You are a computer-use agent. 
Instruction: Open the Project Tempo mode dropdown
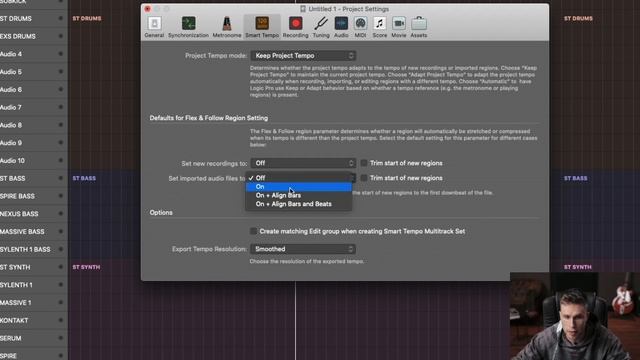tap(303, 56)
